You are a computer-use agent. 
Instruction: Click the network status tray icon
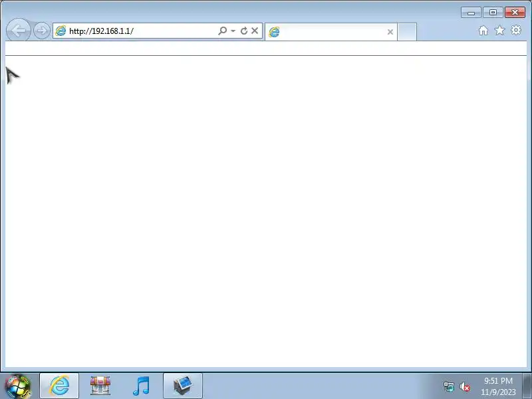[x=448, y=386]
